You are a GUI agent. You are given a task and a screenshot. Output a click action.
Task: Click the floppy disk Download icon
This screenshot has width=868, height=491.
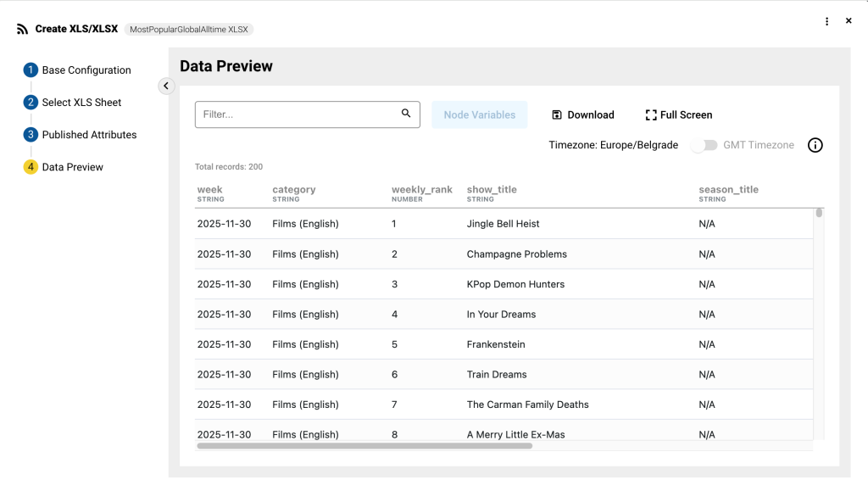tap(557, 115)
